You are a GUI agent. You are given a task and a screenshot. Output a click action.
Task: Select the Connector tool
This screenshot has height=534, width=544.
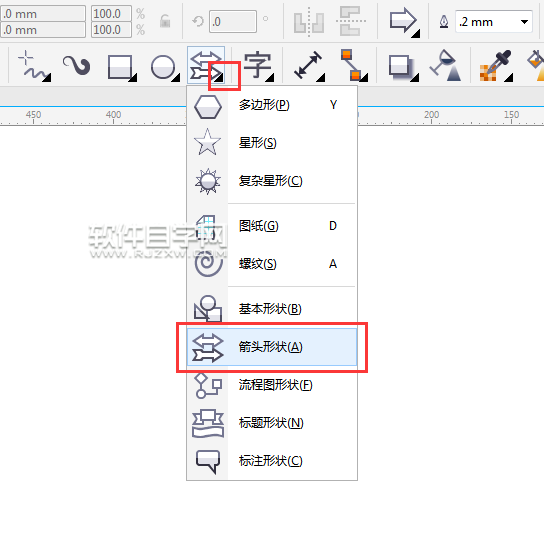353,66
